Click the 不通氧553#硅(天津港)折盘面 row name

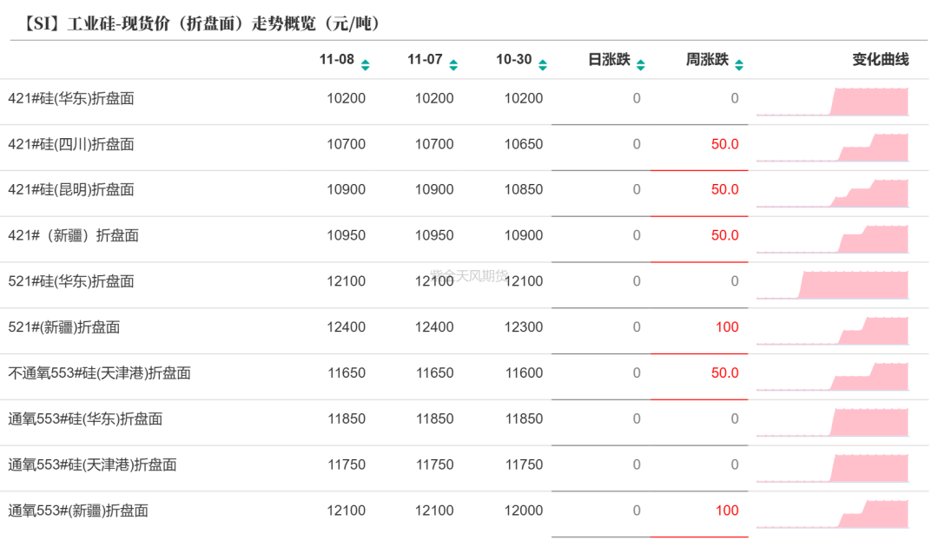click(x=99, y=373)
